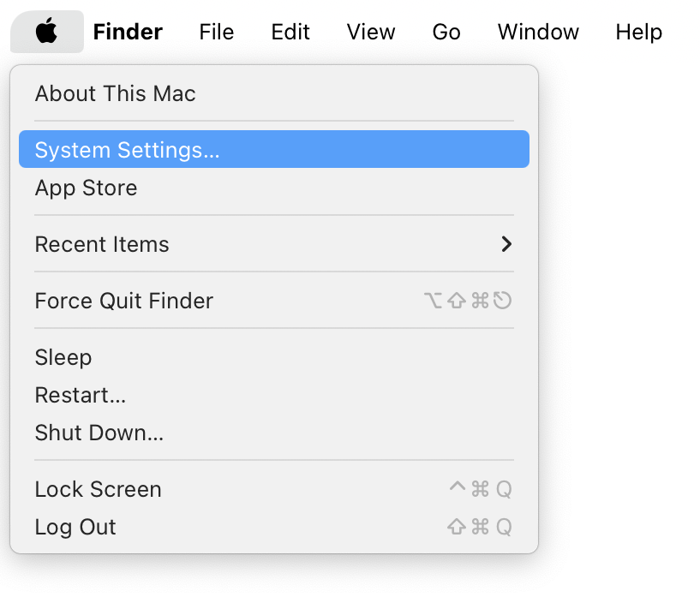Select Restart… from the menu
The height and width of the screenshot is (609, 700).
(x=80, y=395)
